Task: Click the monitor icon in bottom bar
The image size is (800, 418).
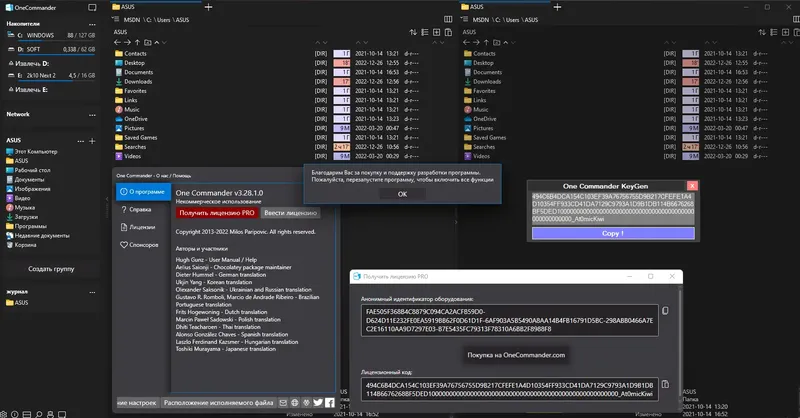Action: (x=62, y=414)
